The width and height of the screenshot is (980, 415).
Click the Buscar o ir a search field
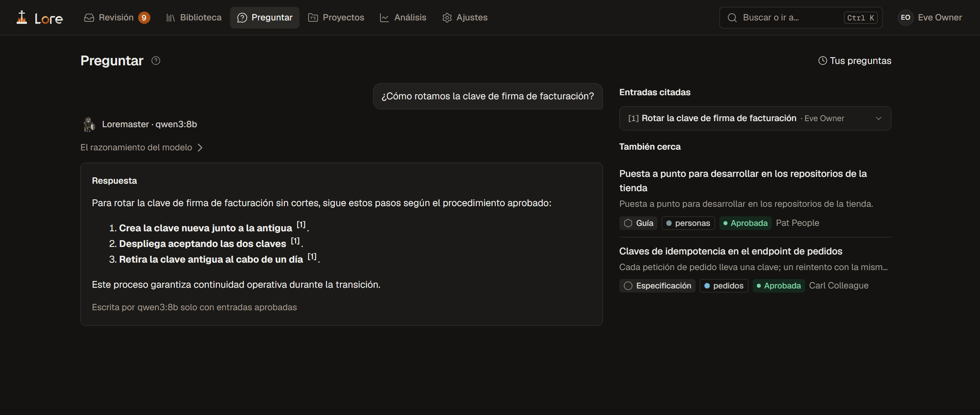coord(800,17)
